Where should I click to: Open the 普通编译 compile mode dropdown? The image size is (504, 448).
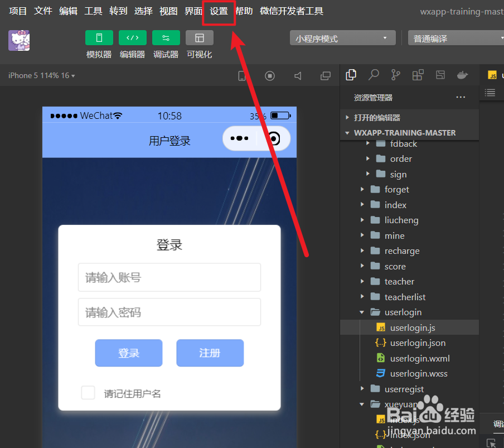(x=456, y=38)
